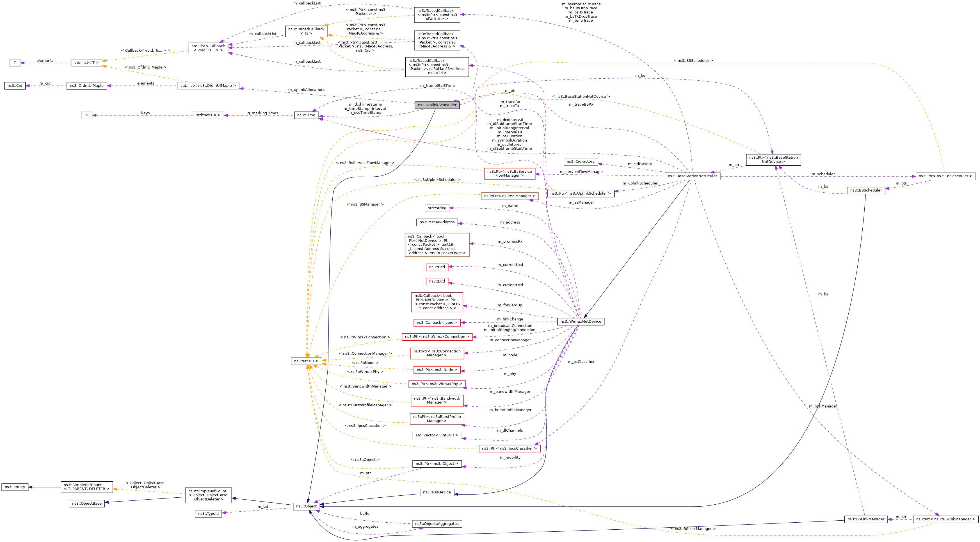
Task: Click the m_mobility edge label
Action: [510, 458]
